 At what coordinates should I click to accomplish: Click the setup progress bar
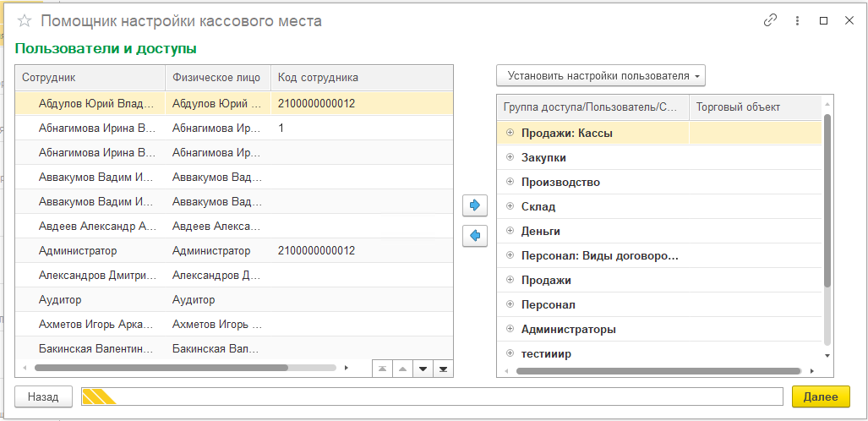[432, 396]
